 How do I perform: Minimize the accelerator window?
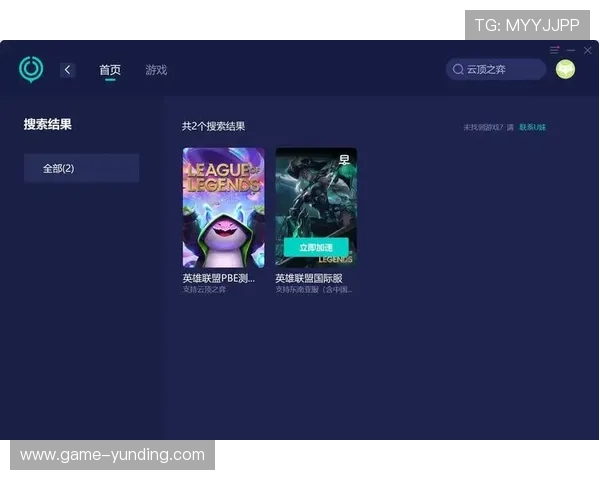pos(571,50)
